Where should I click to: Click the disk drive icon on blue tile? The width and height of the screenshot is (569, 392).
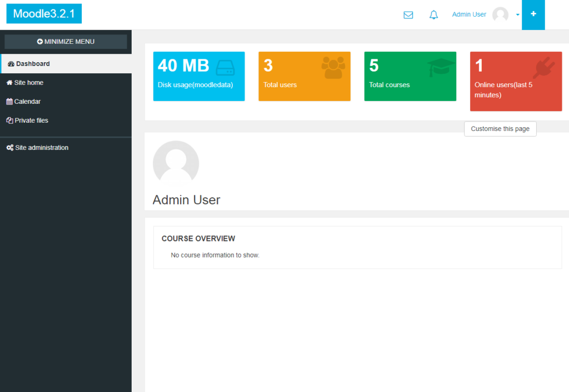pyautogui.click(x=225, y=68)
